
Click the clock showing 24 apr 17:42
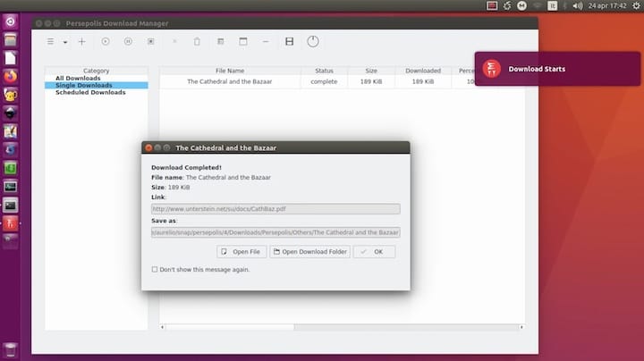607,5
